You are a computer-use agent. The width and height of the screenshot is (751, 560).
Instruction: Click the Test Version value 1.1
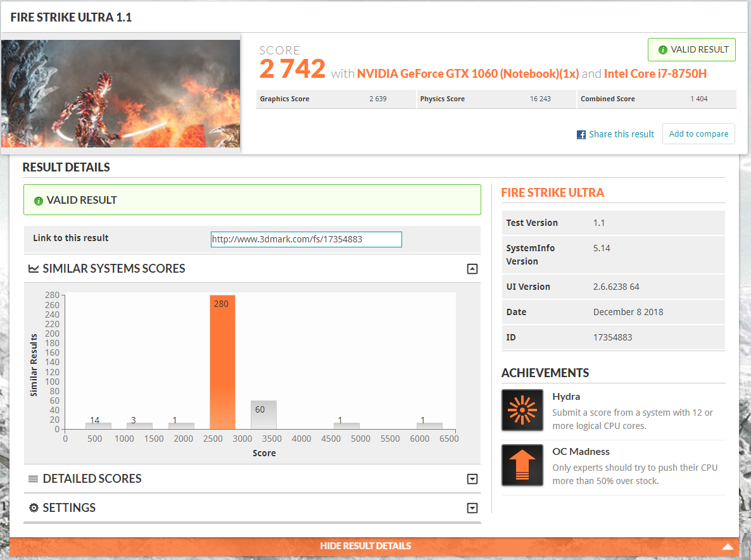point(598,223)
